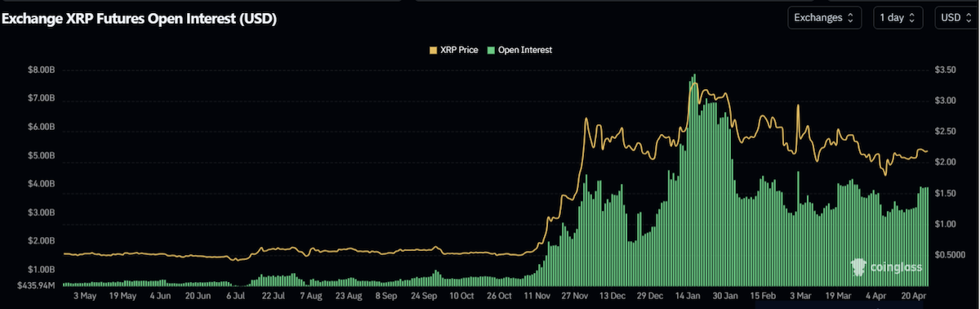Screen dimensions: 980x309
Task: Click the 13 Dec date label
Action: coord(613,296)
